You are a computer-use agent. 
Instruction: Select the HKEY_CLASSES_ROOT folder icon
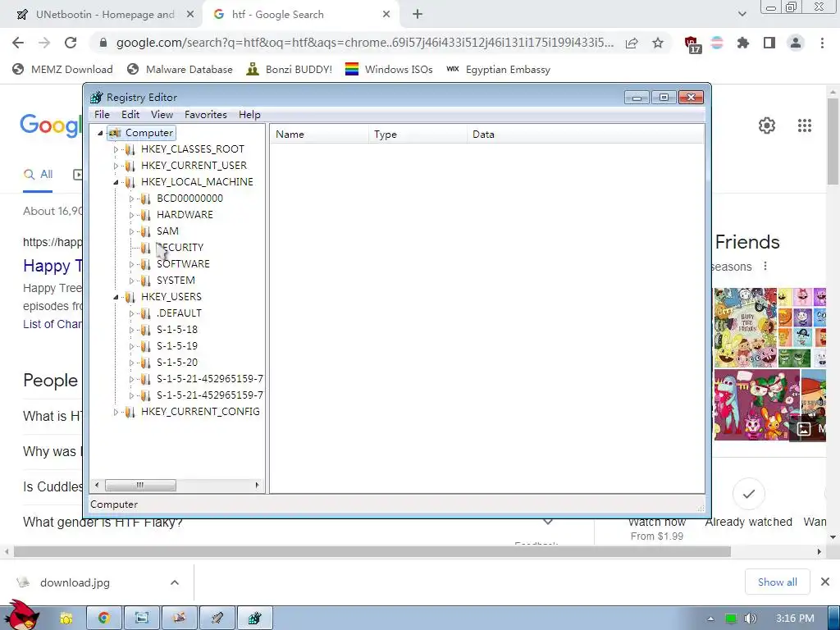pyautogui.click(x=130, y=149)
